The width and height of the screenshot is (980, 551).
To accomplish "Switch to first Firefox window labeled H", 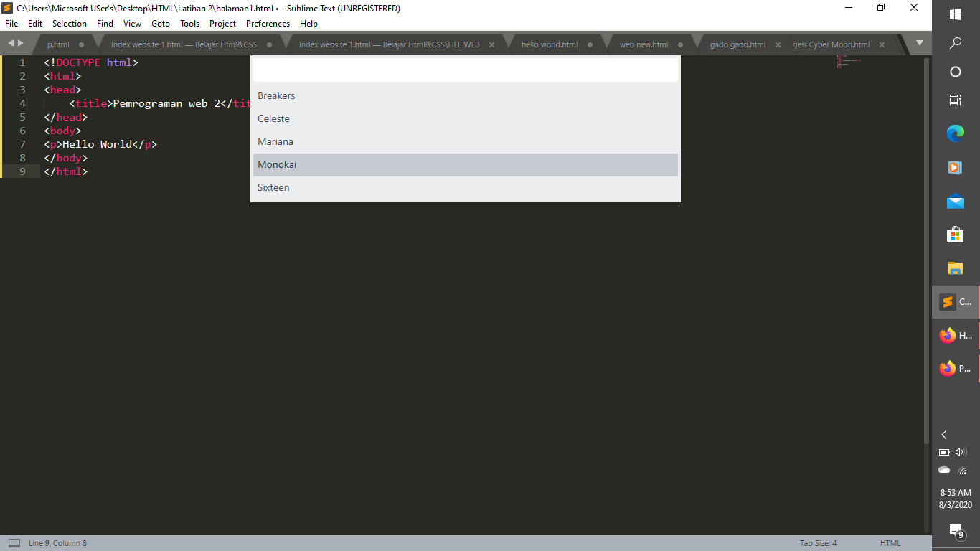I will coord(956,335).
